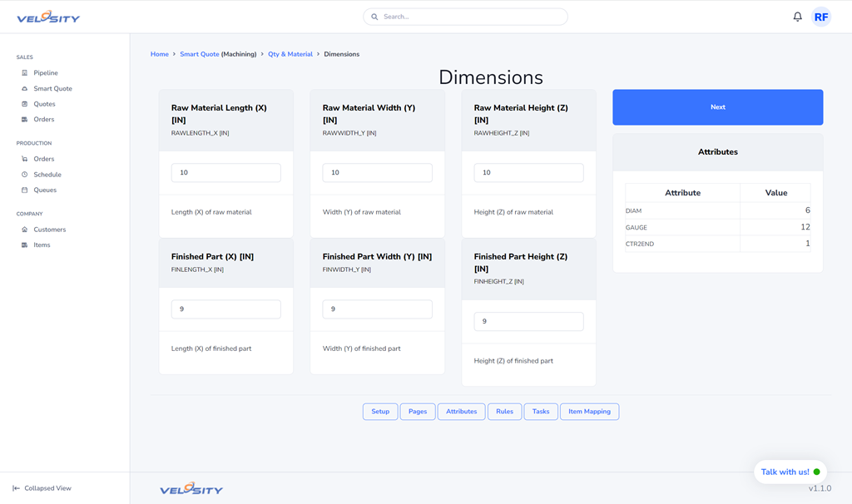The height and width of the screenshot is (504, 852).
Task: Click the Schedule clock icon
Action: point(25,175)
